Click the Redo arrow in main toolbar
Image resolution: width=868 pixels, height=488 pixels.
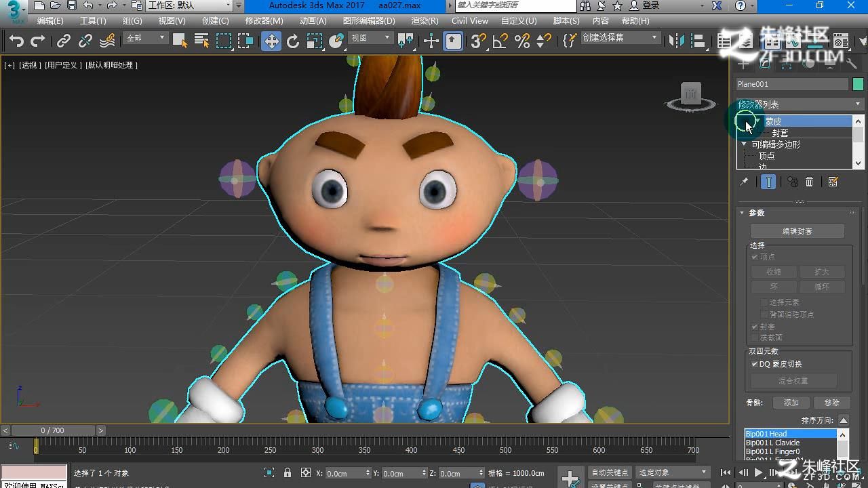tap(38, 41)
